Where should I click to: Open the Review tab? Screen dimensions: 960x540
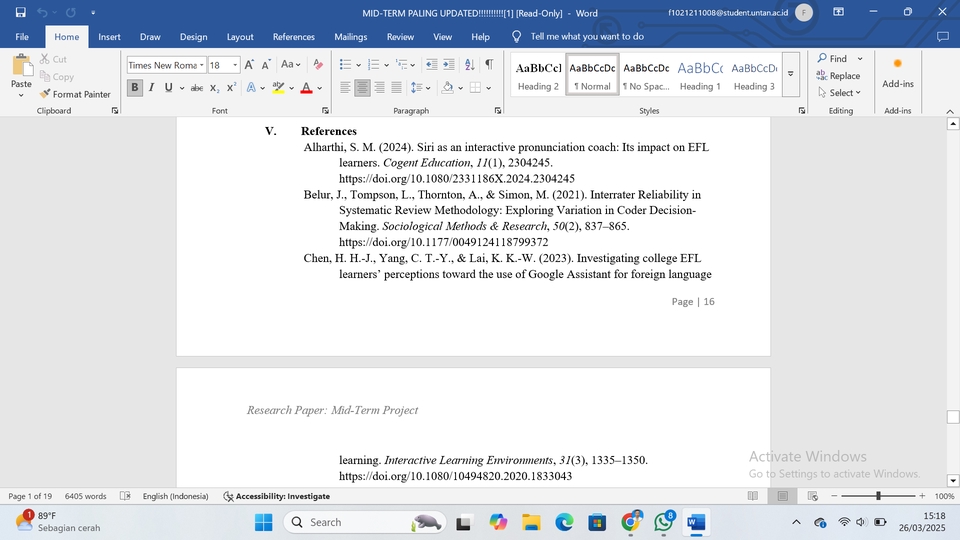point(400,37)
